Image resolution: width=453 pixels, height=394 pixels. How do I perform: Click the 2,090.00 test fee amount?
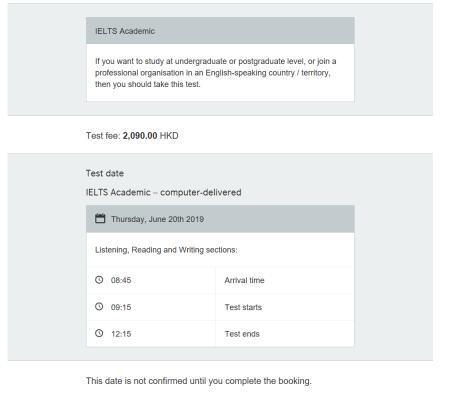[140, 136]
